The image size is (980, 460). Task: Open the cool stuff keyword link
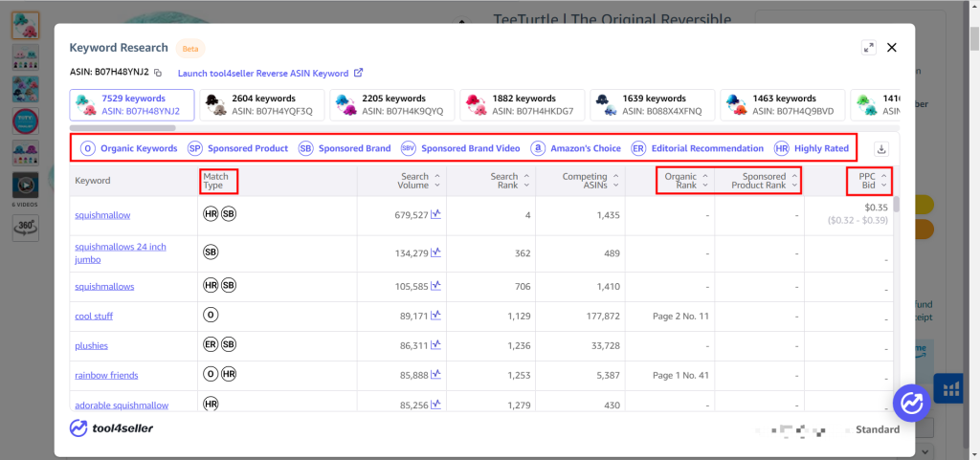[94, 316]
